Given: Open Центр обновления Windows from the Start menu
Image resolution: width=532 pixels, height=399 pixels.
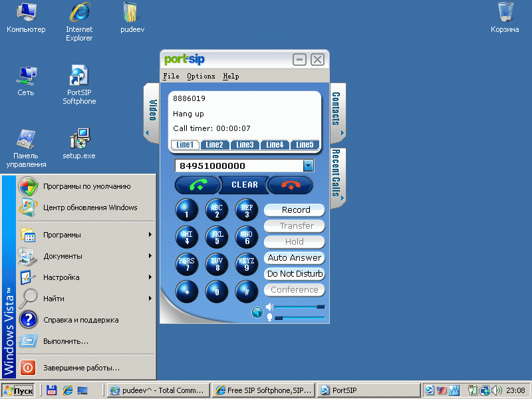Looking at the screenshot, I should (x=86, y=207).
